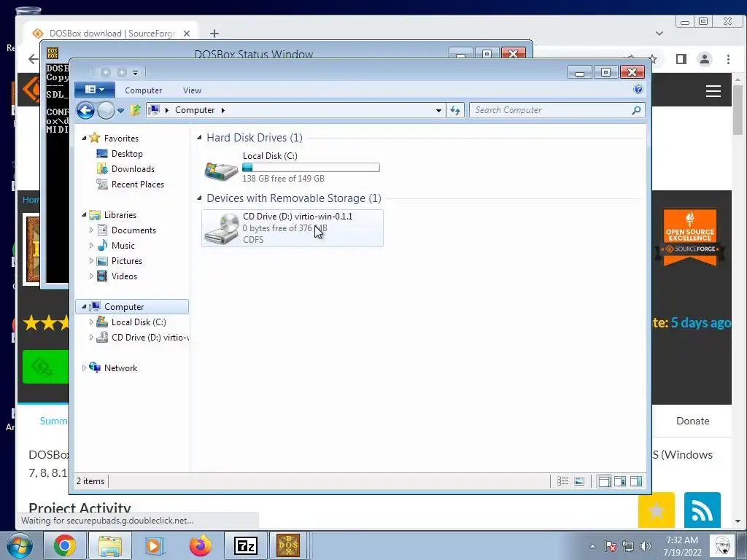The image size is (747, 560).
Task: Click into the Search Computer field
Action: click(x=549, y=110)
